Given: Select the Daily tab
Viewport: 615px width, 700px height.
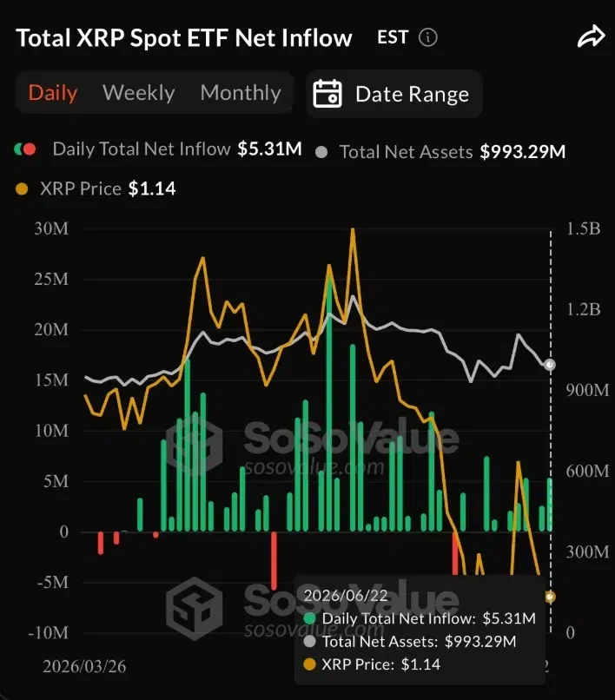Looking at the screenshot, I should tap(53, 93).
